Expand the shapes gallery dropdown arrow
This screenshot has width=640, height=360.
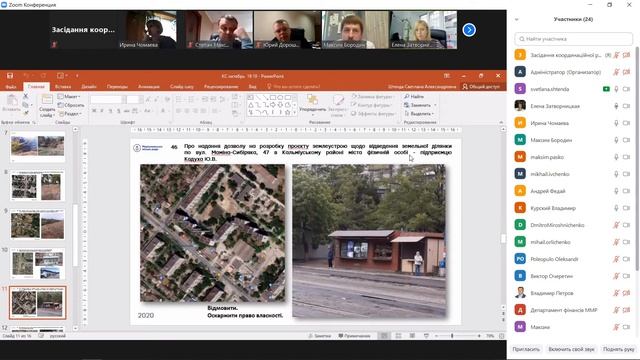click(295, 113)
